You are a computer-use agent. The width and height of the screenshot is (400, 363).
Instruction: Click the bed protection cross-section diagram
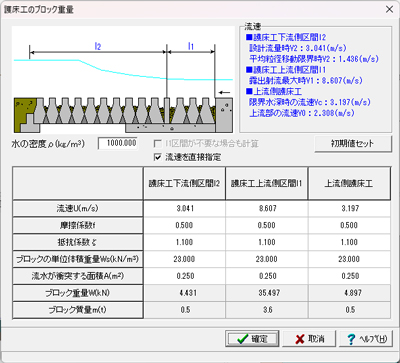pyautogui.click(x=123, y=79)
